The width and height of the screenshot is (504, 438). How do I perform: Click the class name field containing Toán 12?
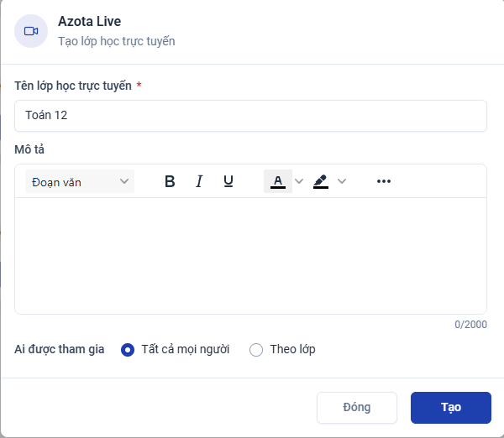click(250, 116)
